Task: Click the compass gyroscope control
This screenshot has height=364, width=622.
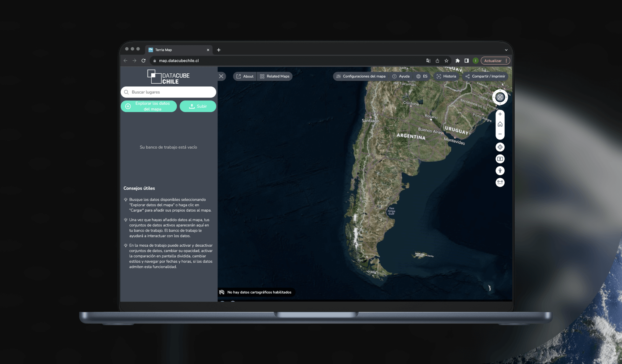Action: click(500, 97)
